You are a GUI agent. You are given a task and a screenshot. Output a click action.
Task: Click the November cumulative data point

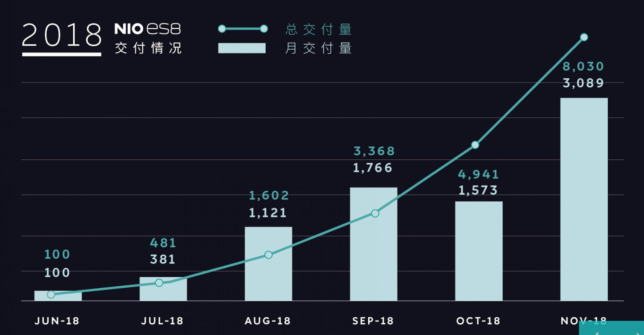(584, 37)
